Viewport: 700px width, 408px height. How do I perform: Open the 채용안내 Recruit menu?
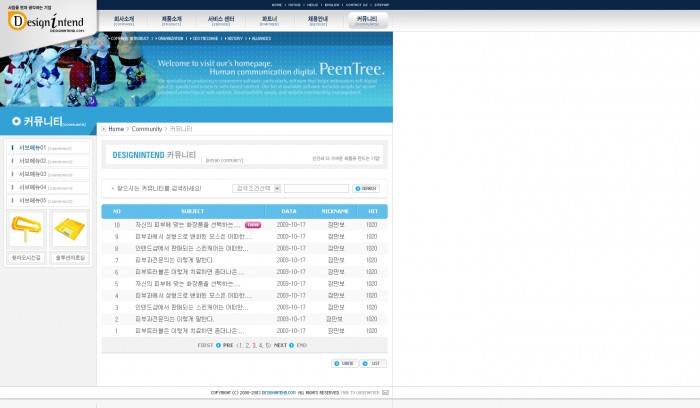coord(317,21)
